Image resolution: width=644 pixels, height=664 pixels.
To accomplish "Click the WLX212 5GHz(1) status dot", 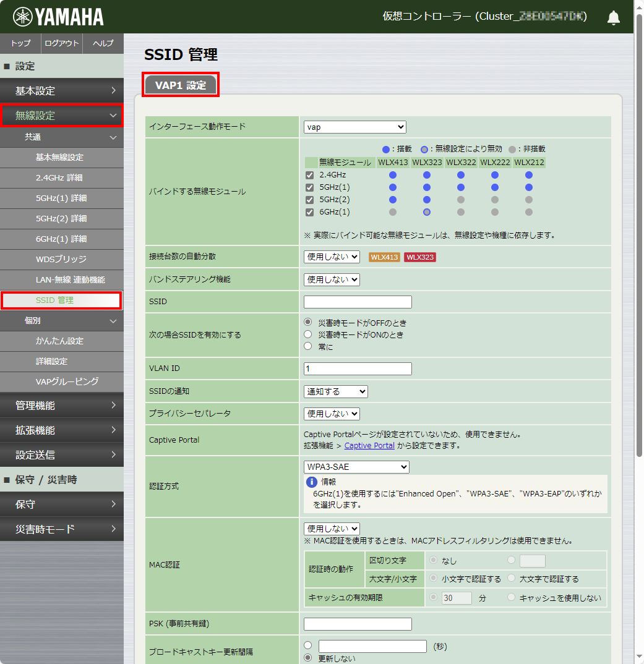I will click(x=528, y=187).
